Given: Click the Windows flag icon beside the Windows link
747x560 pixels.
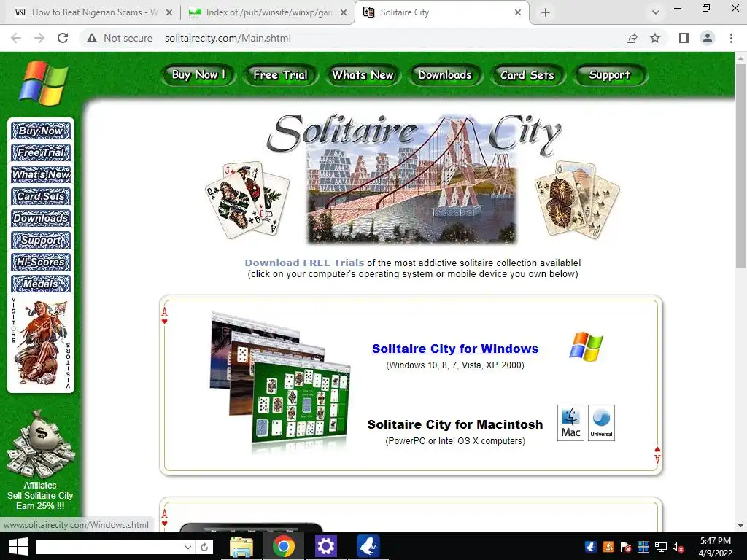Looking at the screenshot, I should coord(586,346).
